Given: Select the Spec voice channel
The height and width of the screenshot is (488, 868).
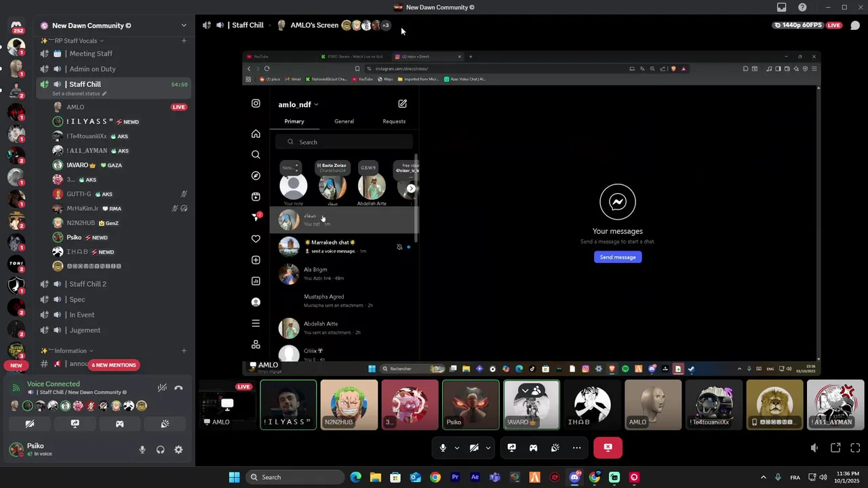Looking at the screenshot, I should coord(113,299).
